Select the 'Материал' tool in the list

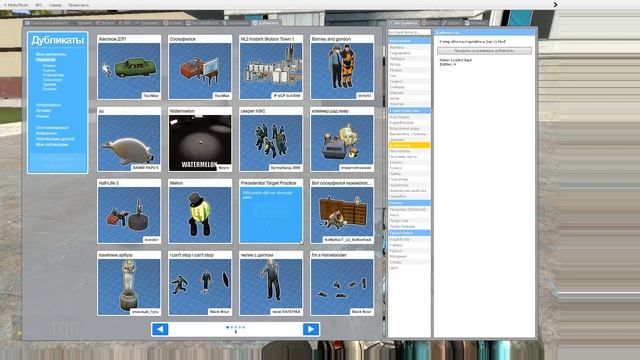click(409, 256)
